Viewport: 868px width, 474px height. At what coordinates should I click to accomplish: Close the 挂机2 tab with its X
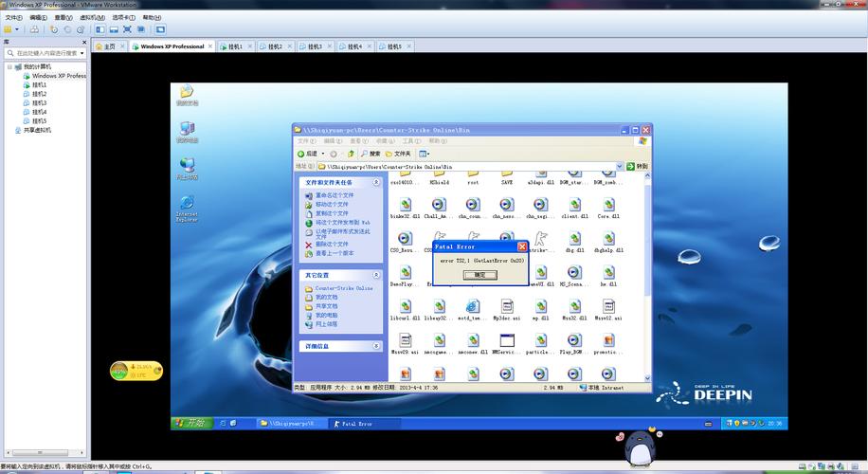290,46
